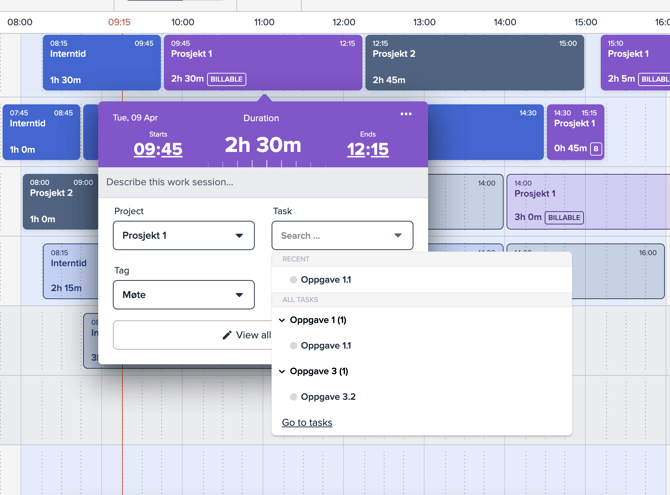
Task: Click the duration ruler slider under 2h 30m
Action: [x=263, y=163]
